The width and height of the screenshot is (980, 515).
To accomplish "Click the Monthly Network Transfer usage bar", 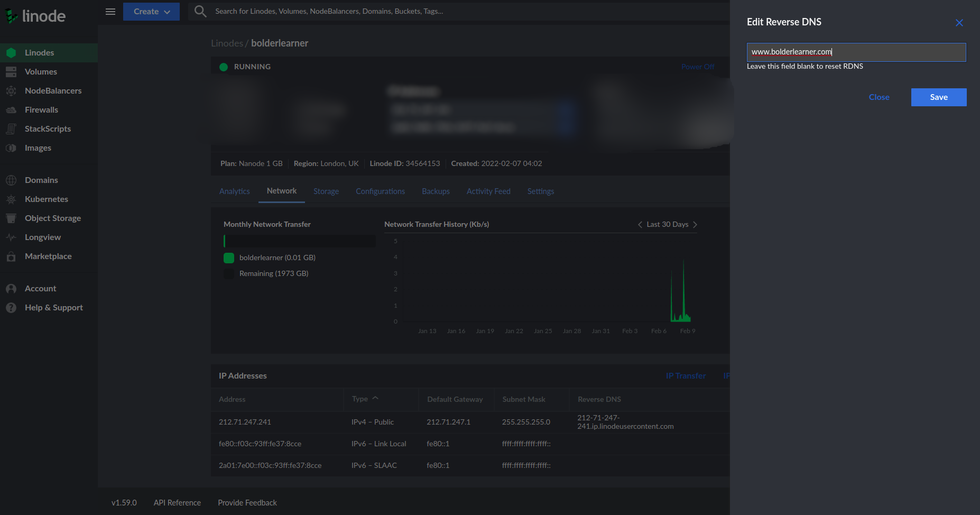I will (x=300, y=241).
